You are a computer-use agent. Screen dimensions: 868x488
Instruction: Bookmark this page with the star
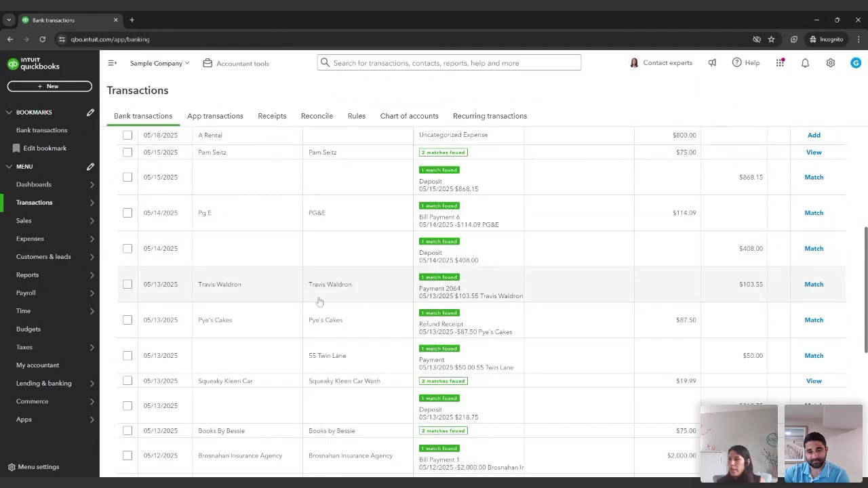pyautogui.click(x=771, y=39)
